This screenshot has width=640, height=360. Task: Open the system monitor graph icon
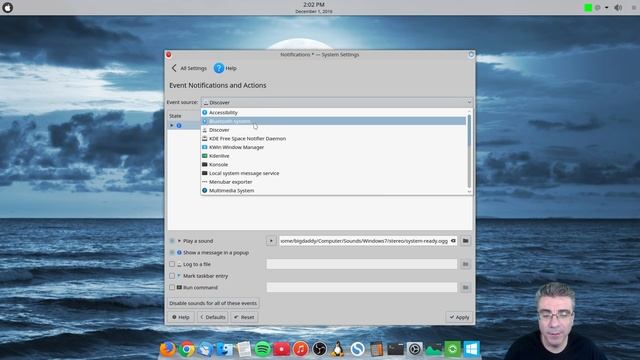pos(433,349)
